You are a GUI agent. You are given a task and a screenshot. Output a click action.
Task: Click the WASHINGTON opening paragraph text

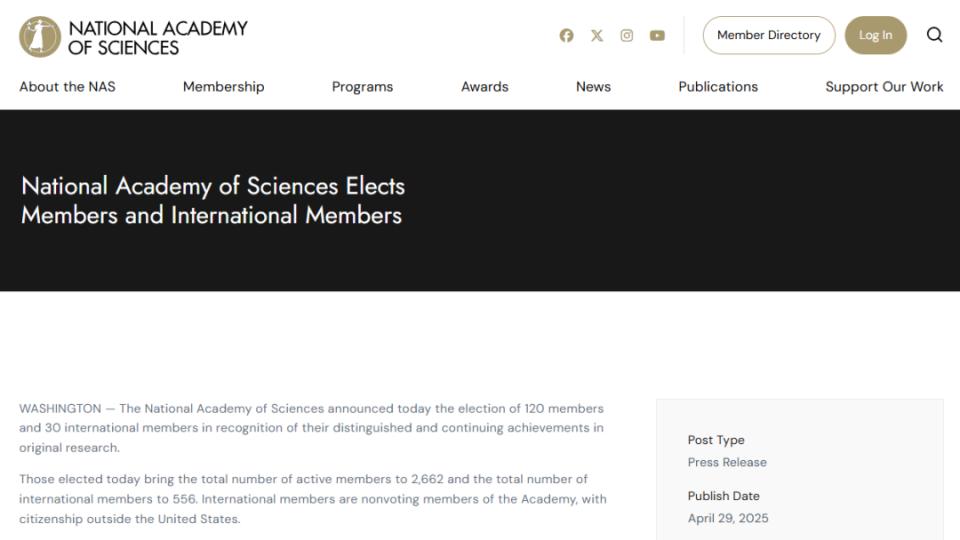(x=311, y=428)
